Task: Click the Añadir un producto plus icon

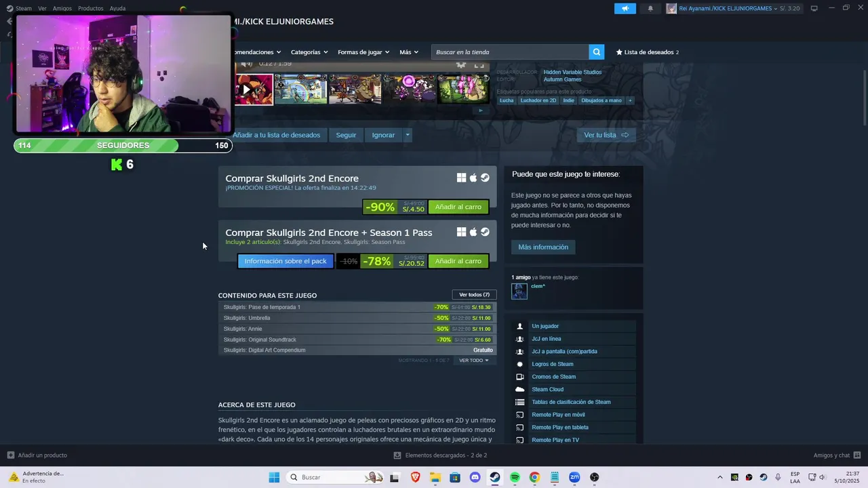Action: coord(10,455)
